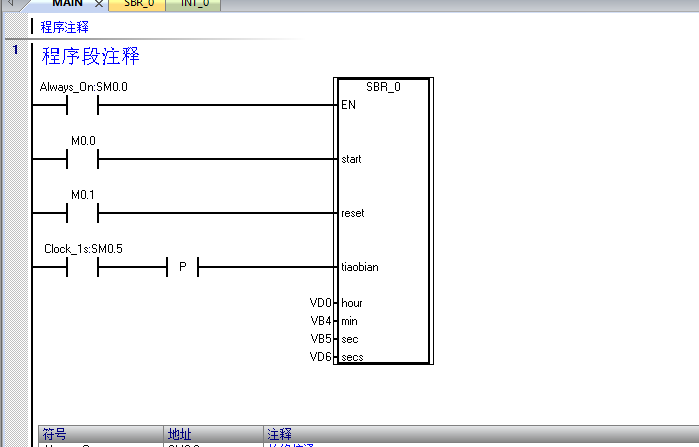Select network number 1 in margin
The image size is (699, 447).
pyautogui.click(x=15, y=50)
